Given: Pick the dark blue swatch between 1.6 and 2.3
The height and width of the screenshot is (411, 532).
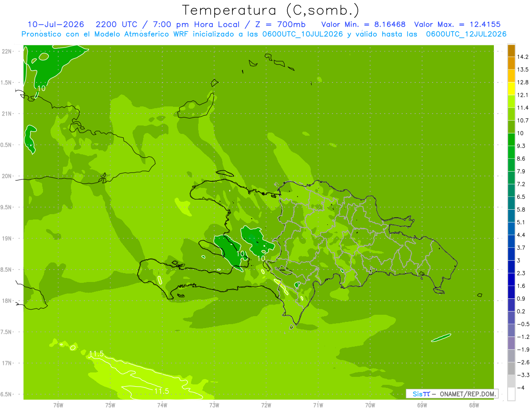Looking at the screenshot, I should click(511, 280).
